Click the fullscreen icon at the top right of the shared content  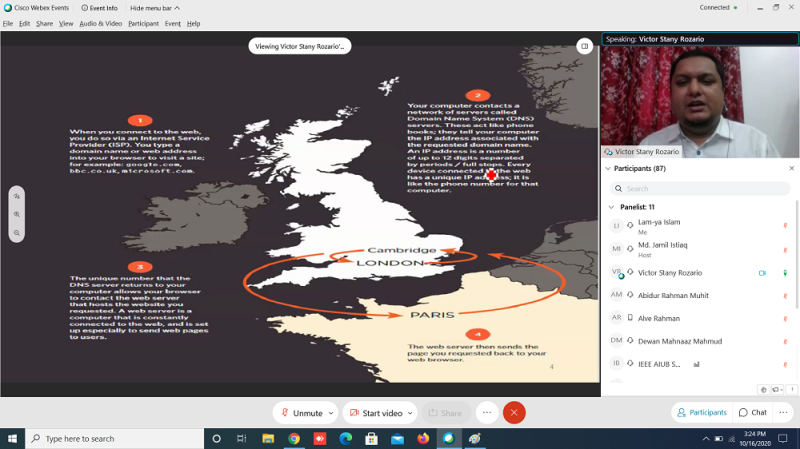tap(585, 46)
